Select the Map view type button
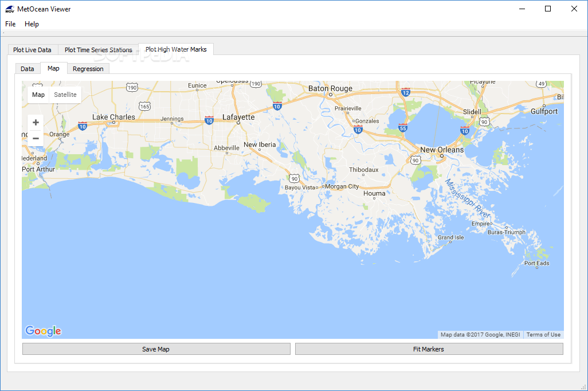This screenshot has width=588, height=391. click(x=38, y=95)
